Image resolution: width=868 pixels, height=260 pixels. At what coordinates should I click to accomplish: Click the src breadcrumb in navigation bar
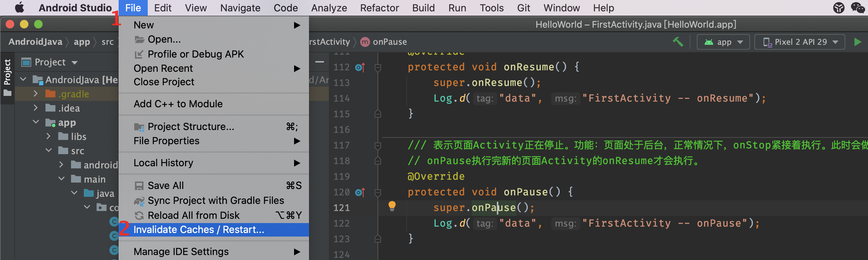tap(108, 42)
